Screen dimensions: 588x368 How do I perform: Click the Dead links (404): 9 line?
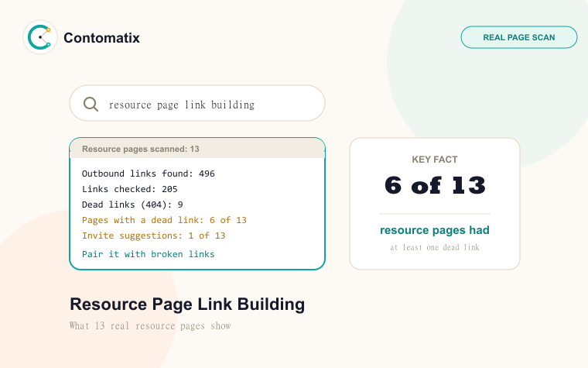coord(132,205)
